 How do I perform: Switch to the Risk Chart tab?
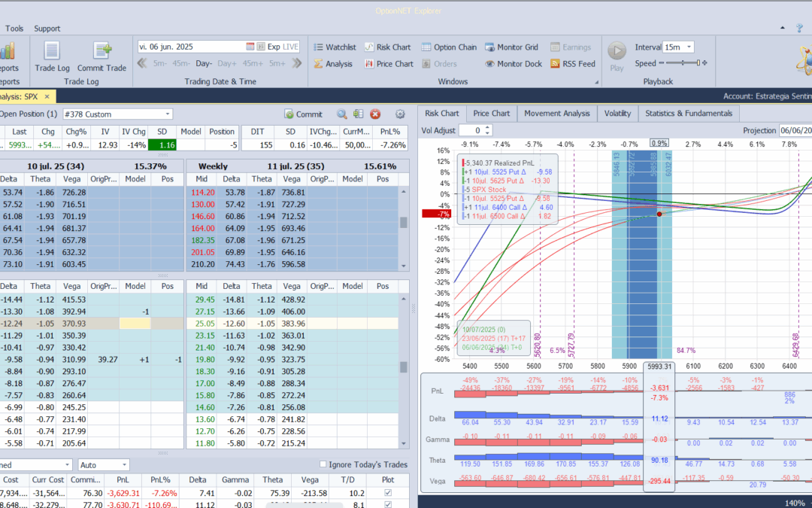click(442, 114)
